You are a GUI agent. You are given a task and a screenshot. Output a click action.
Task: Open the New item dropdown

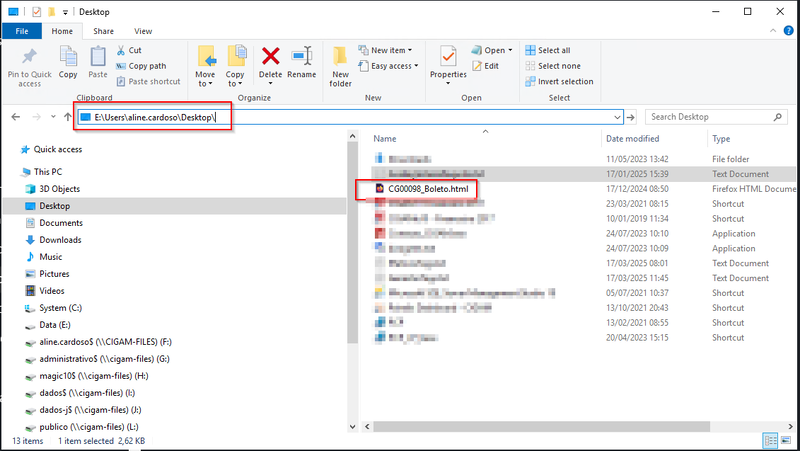[x=386, y=50]
